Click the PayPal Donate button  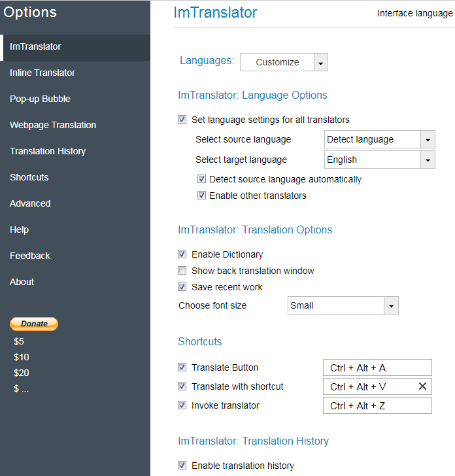click(x=34, y=324)
